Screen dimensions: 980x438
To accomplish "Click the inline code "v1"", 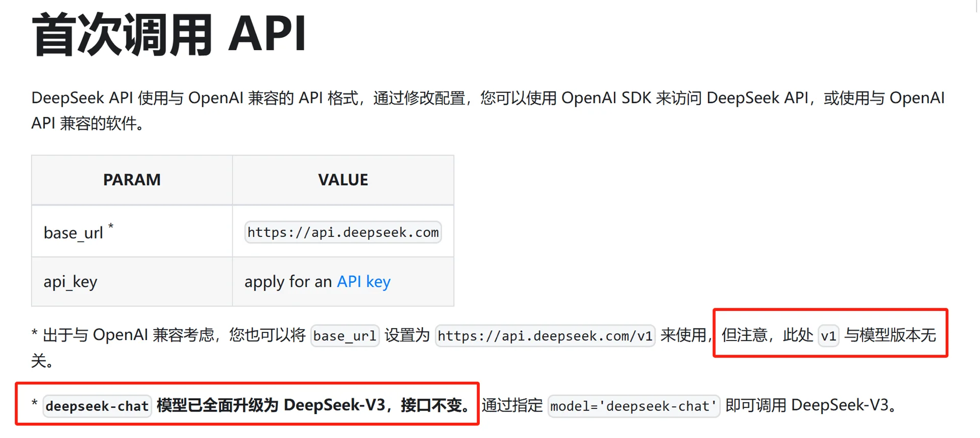I will tap(828, 336).
